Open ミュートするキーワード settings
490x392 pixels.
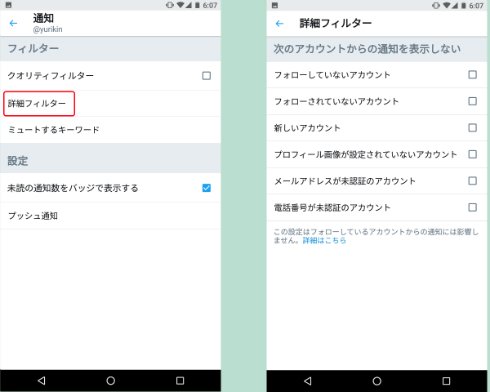pos(110,130)
